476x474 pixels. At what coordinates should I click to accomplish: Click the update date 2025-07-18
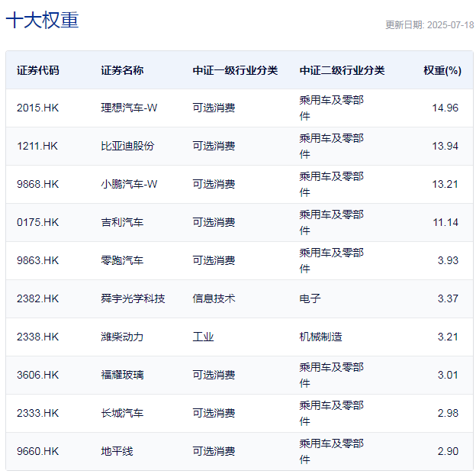[x=450, y=25]
